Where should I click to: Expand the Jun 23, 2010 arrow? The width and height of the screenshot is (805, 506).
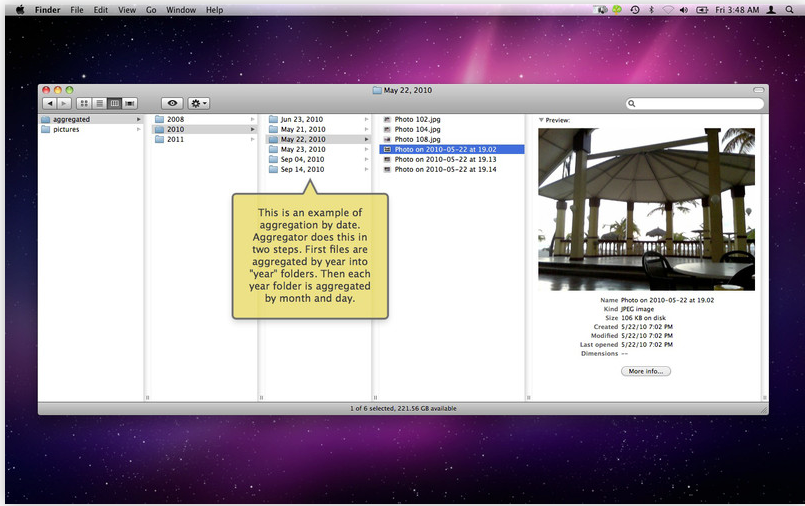tap(367, 119)
